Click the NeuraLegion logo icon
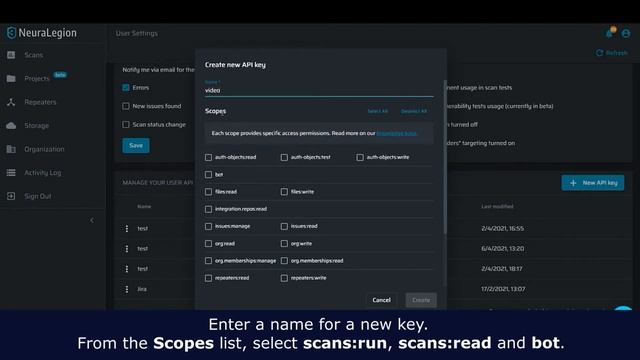This screenshot has height=360, width=640. [11, 33]
